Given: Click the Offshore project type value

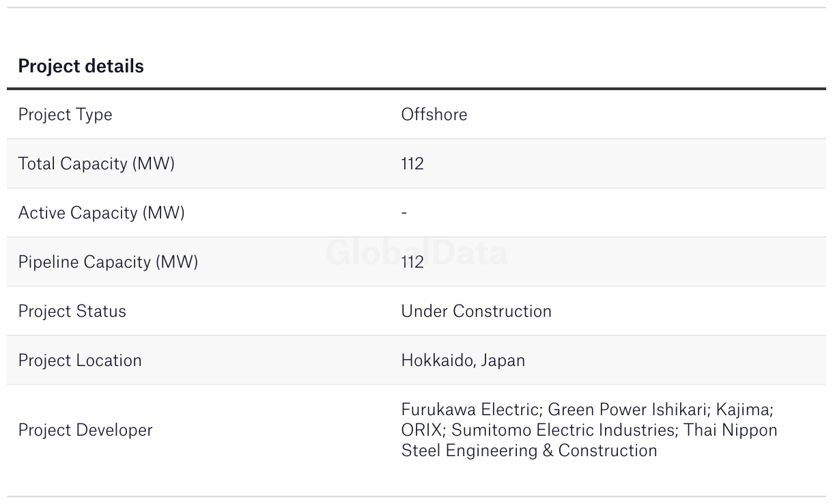Looking at the screenshot, I should (x=434, y=114).
